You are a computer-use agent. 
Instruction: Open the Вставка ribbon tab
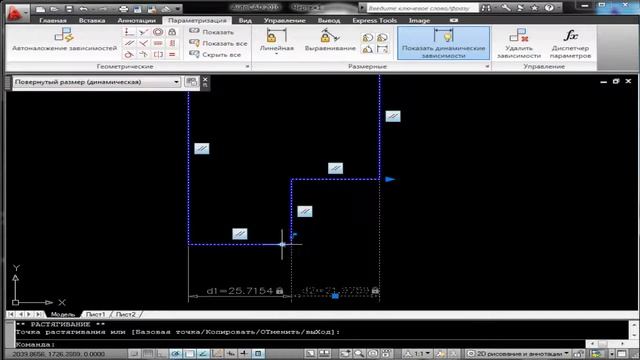92,20
